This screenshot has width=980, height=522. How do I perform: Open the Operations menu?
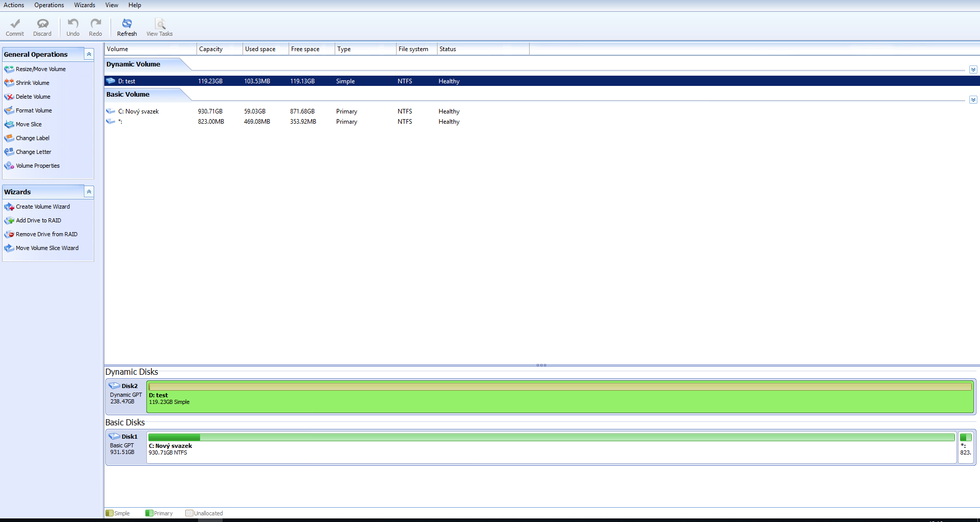pos(49,5)
